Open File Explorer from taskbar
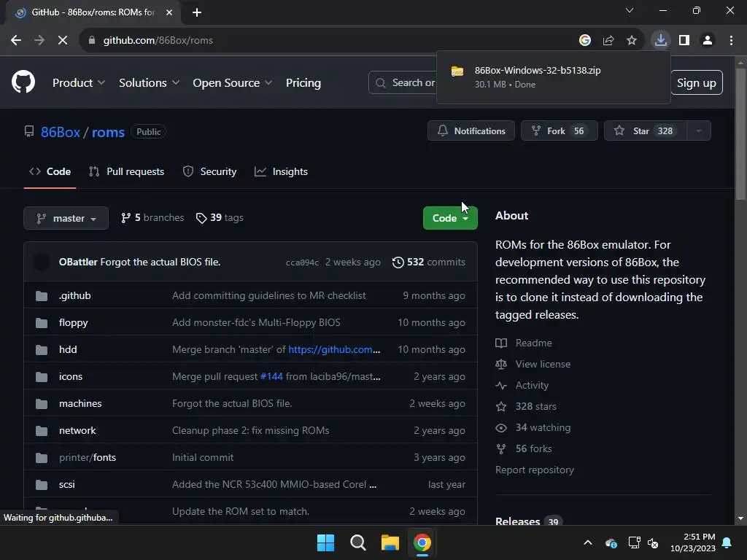 pyautogui.click(x=390, y=542)
